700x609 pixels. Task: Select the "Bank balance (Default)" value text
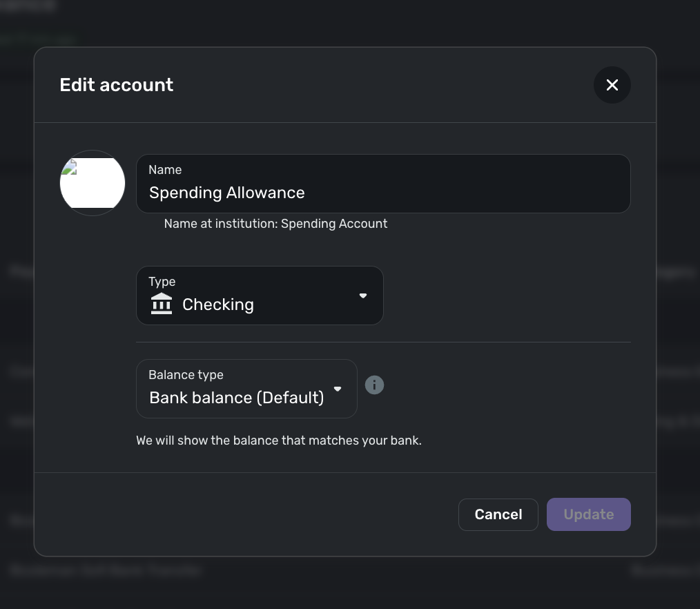pos(236,398)
